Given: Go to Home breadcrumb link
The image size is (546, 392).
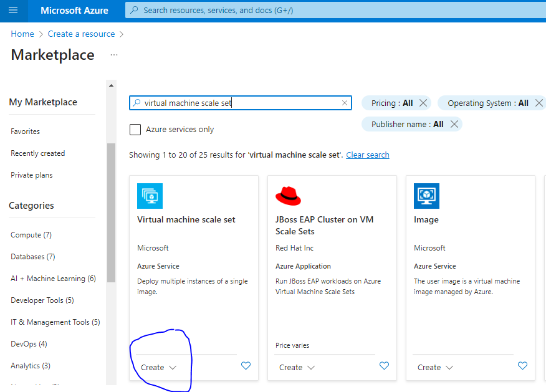Looking at the screenshot, I should coord(22,34).
